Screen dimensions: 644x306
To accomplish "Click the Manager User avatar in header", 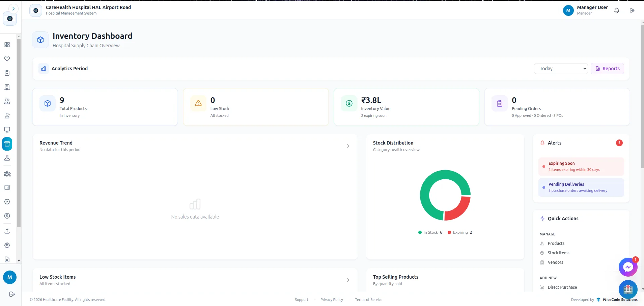I will (568, 10).
